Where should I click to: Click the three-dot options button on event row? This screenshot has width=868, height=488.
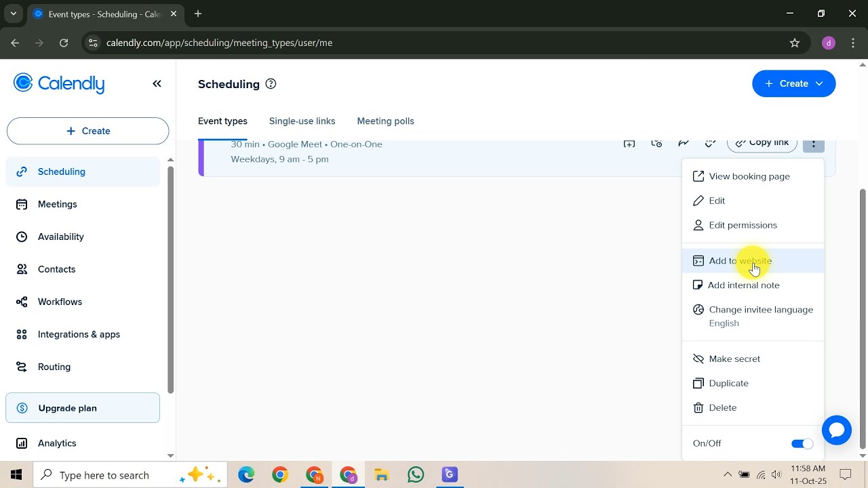813,144
